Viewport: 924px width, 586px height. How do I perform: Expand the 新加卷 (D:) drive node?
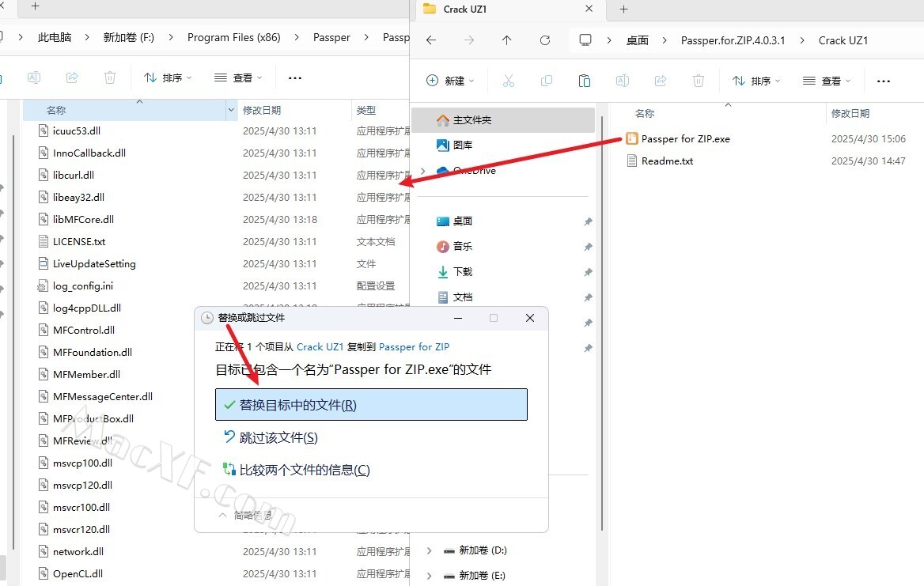coord(429,550)
